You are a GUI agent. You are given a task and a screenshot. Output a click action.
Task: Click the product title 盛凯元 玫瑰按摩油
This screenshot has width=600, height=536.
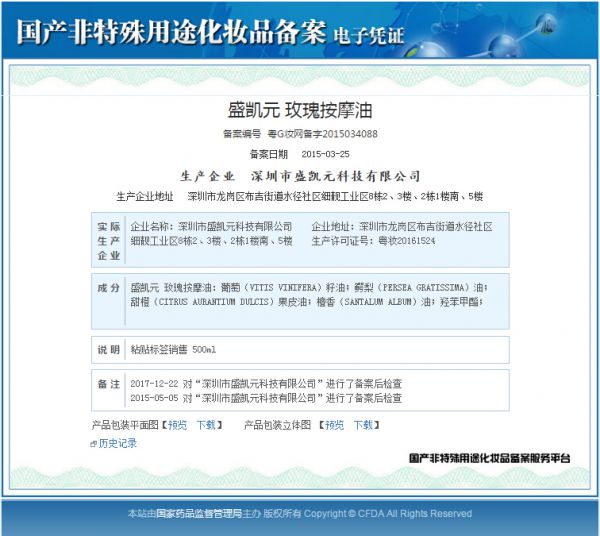300,110
